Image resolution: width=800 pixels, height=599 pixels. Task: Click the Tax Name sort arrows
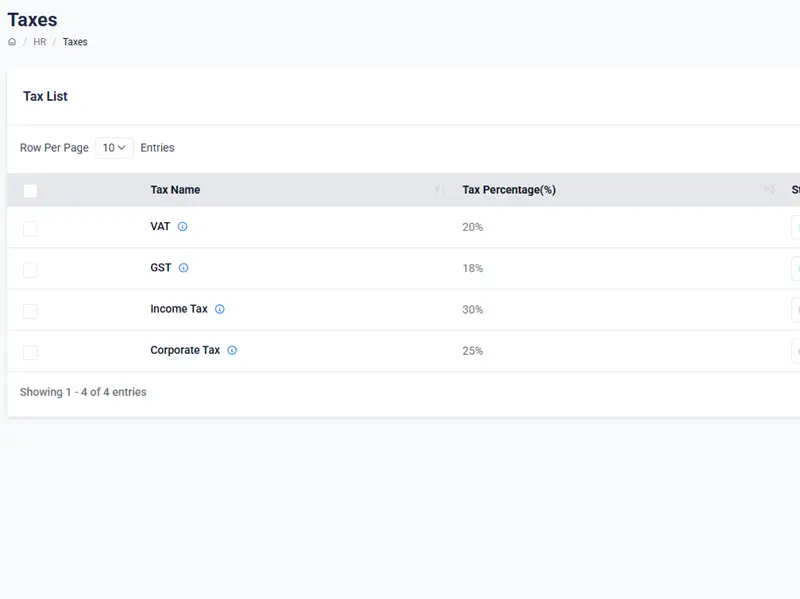[x=440, y=190]
